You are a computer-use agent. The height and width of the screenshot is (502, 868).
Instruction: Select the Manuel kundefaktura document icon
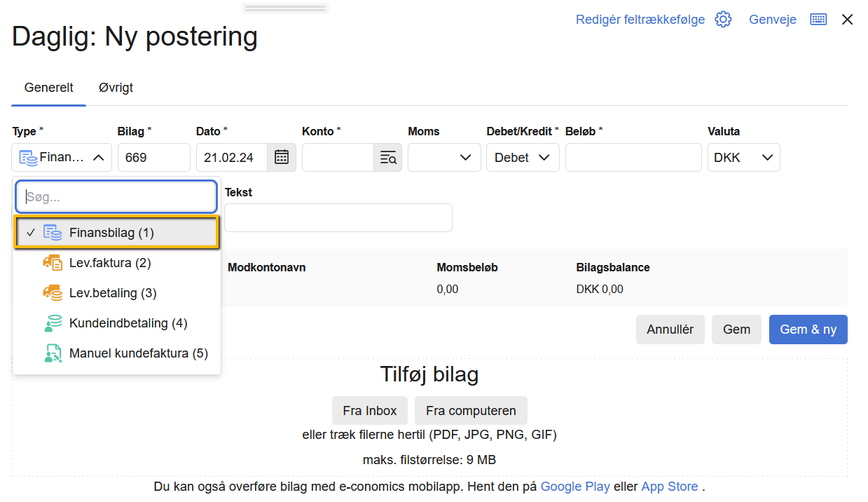pos(53,353)
